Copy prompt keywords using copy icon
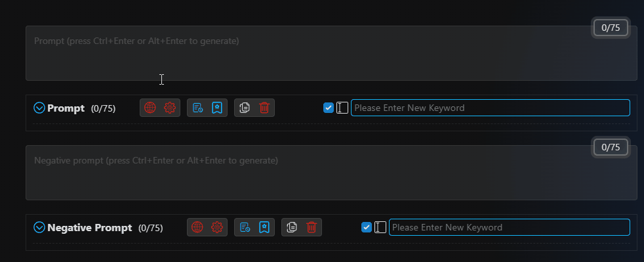 coord(245,108)
